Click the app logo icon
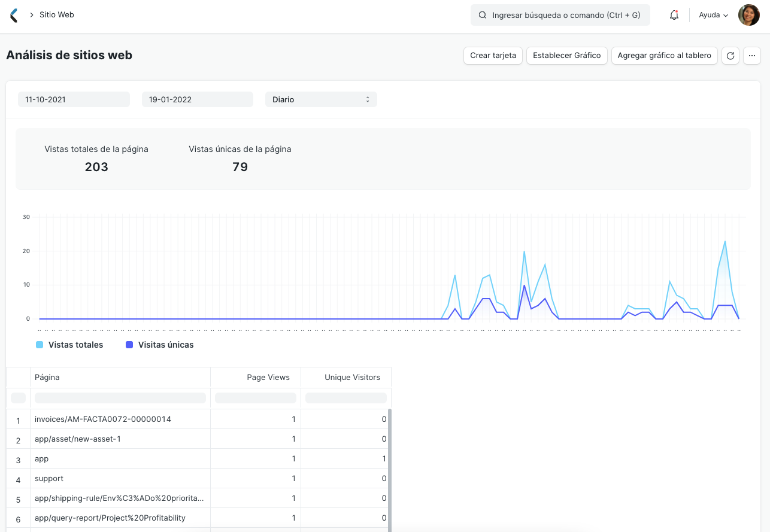Image resolution: width=770 pixels, height=532 pixels. (x=14, y=15)
